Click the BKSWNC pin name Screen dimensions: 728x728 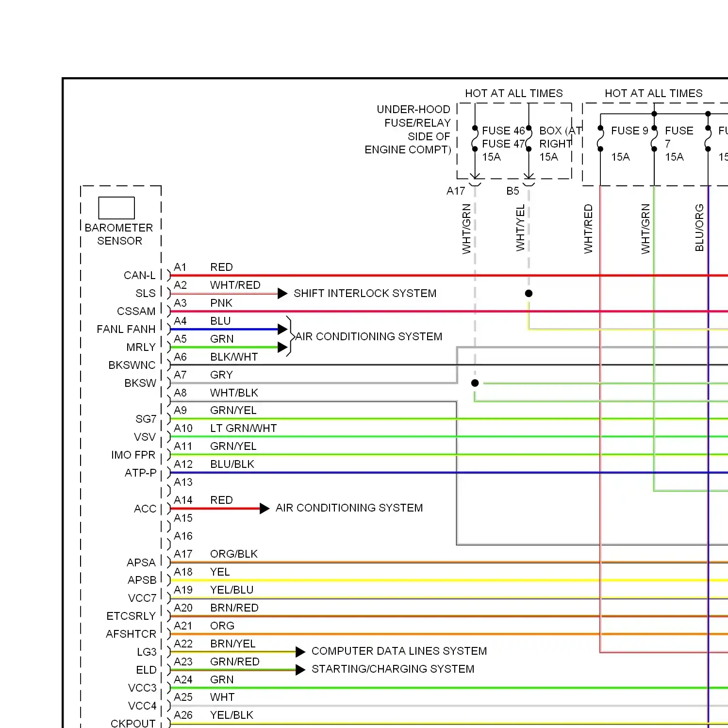click(132, 365)
